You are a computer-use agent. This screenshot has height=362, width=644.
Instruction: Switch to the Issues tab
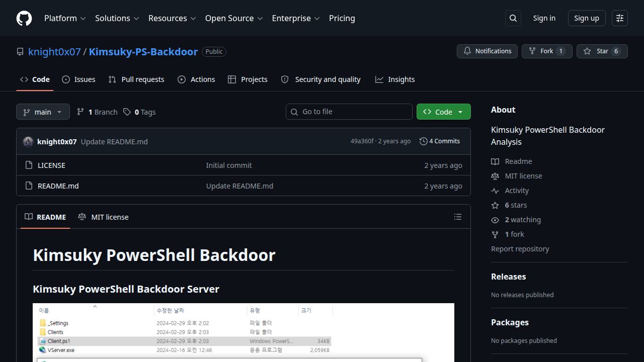(x=78, y=79)
